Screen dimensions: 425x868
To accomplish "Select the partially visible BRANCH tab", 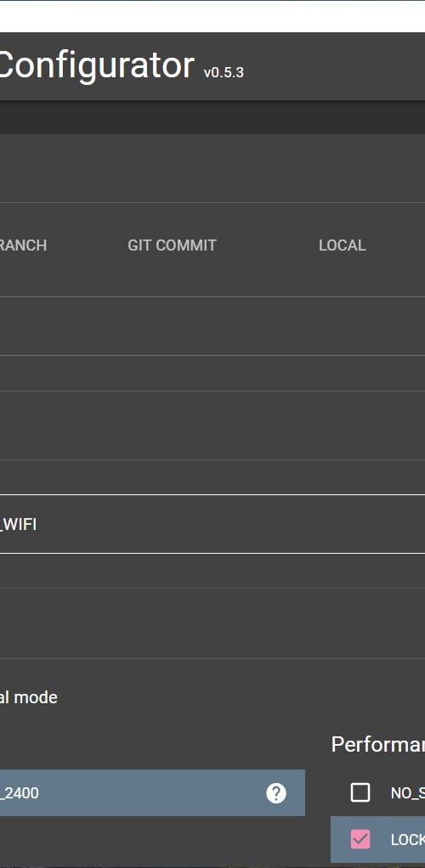I will point(23,245).
